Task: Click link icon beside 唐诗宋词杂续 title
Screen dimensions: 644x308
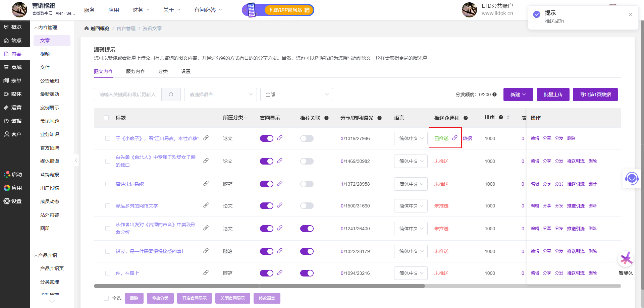Action: (x=206, y=184)
